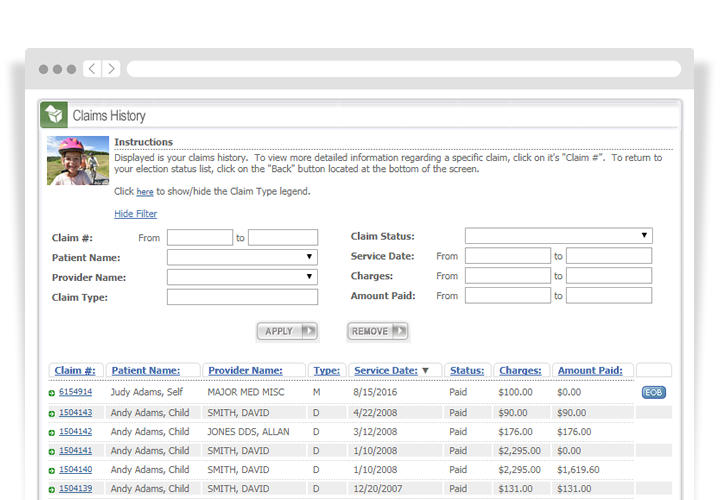Sort by Service Date column header
Screen dimensions: 720x500
tap(386, 370)
